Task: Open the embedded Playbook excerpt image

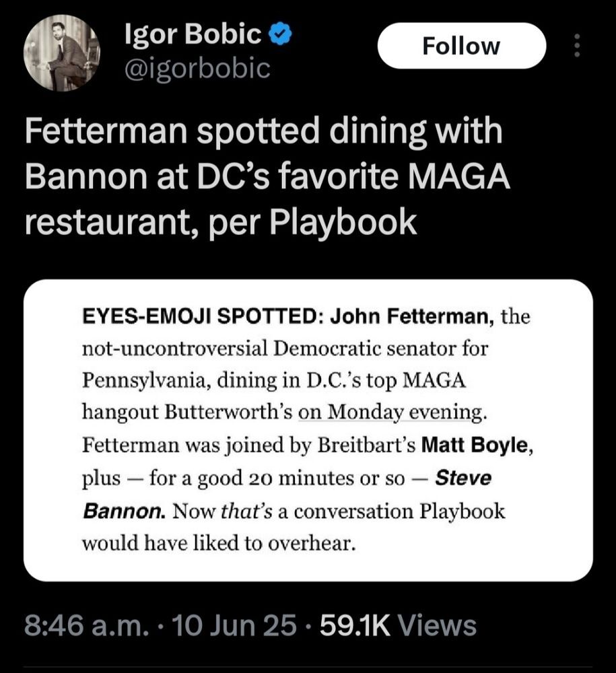Action: click(308, 431)
